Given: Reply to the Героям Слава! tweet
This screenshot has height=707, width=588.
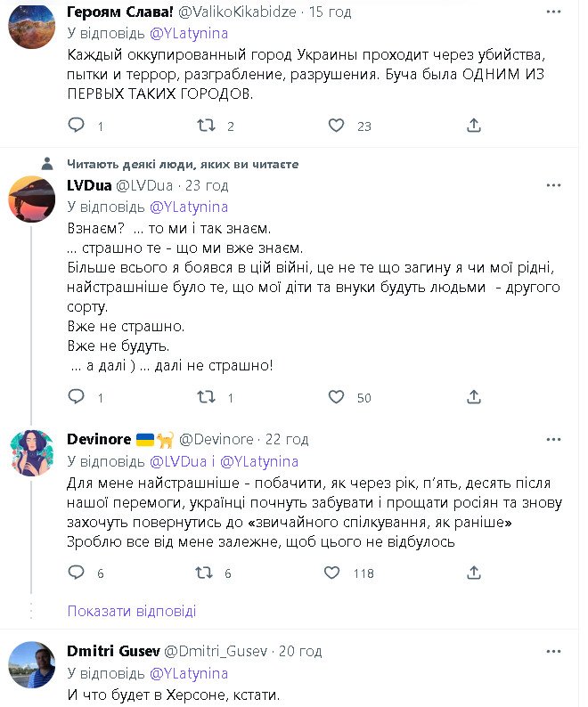Looking at the screenshot, I should point(77,126).
